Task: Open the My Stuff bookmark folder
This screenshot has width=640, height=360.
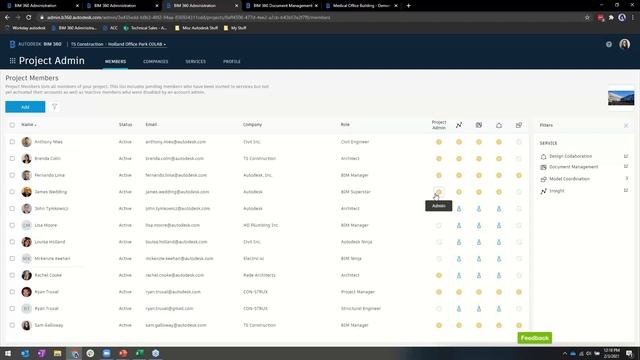Action: [235, 28]
